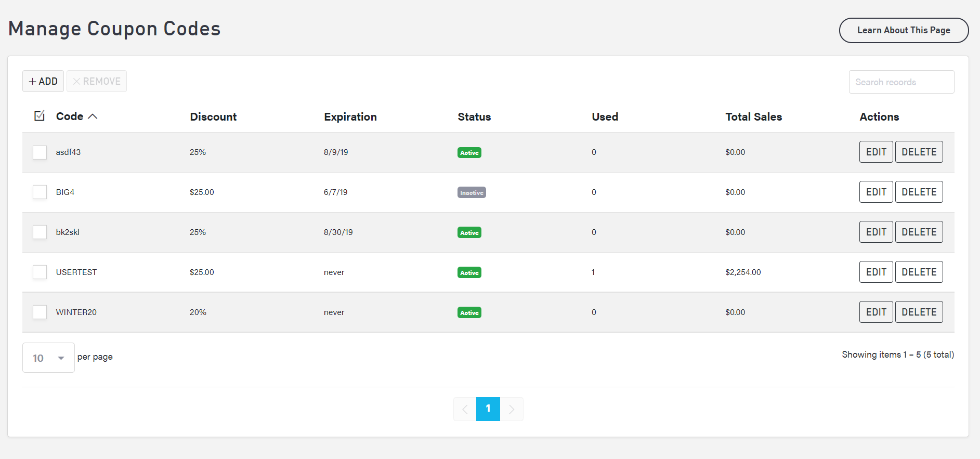The image size is (980, 459).
Task: Add a new coupon code
Action: (43, 82)
